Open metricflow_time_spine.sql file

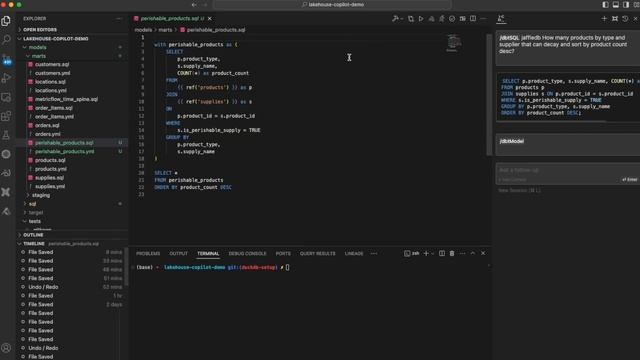pyautogui.click(x=66, y=99)
